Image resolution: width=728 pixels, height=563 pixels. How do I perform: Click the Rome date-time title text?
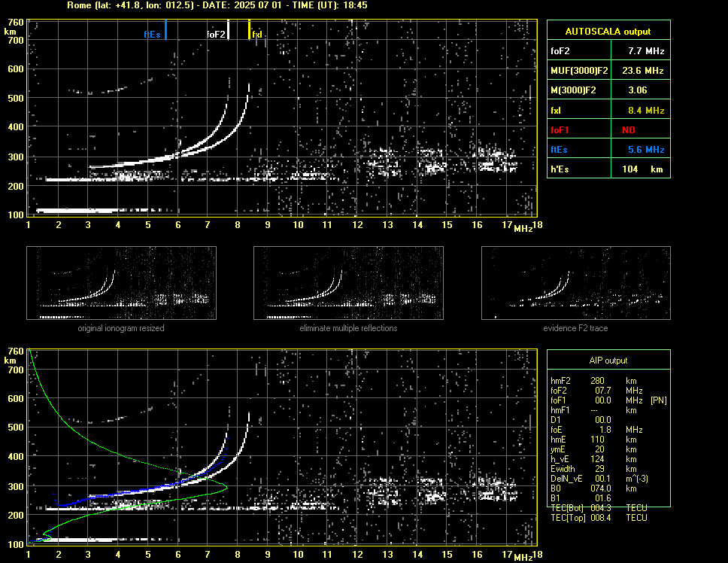(x=217, y=5)
